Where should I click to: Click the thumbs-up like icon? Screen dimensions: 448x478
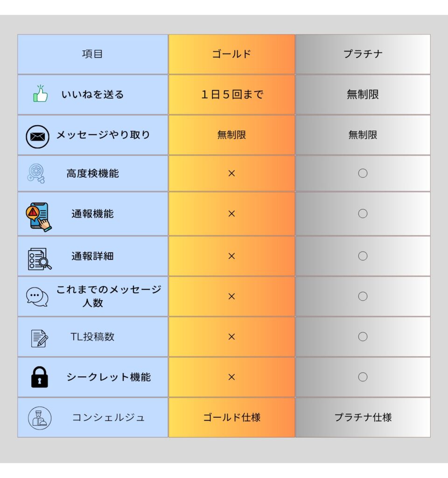click(41, 94)
